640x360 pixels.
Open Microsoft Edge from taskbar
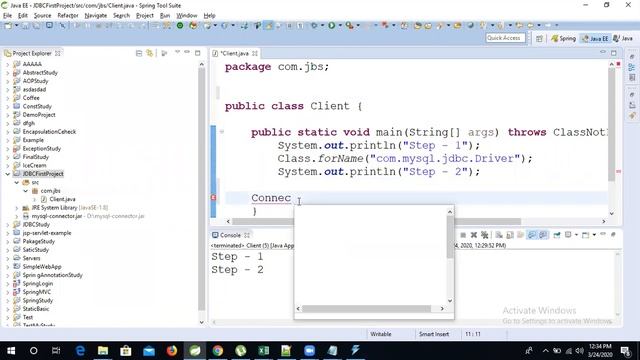pos(80,351)
